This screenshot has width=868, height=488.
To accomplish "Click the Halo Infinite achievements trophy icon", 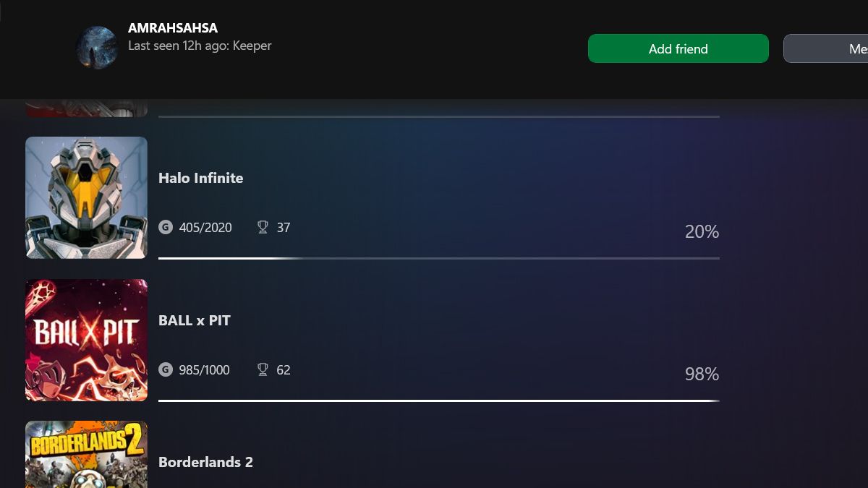I will click(263, 228).
